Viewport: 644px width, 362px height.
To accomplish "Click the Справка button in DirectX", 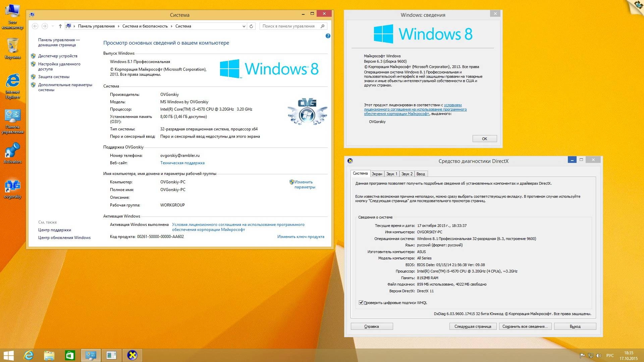I will click(x=372, y=326).
